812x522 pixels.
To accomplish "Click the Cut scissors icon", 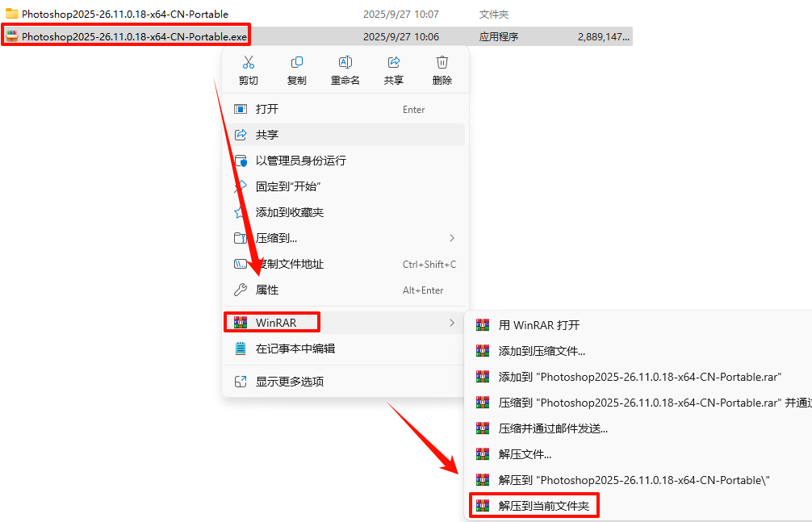I will pos(248,63).
